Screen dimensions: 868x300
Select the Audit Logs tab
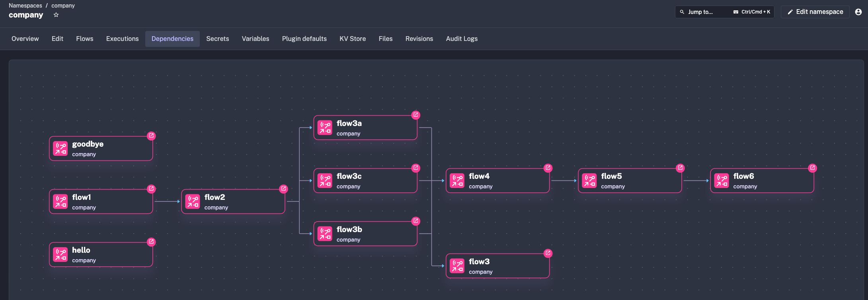461,39
